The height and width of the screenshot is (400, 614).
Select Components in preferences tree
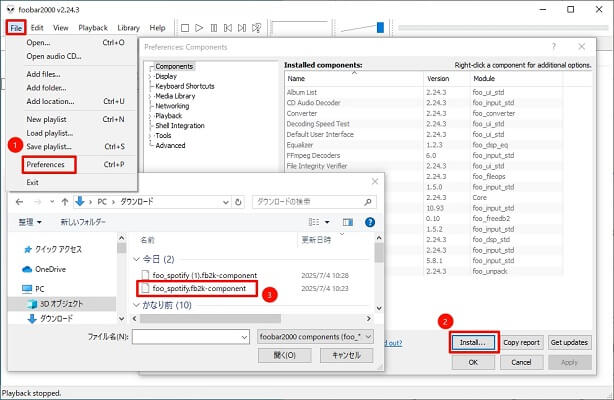click(x=174, y=67)
